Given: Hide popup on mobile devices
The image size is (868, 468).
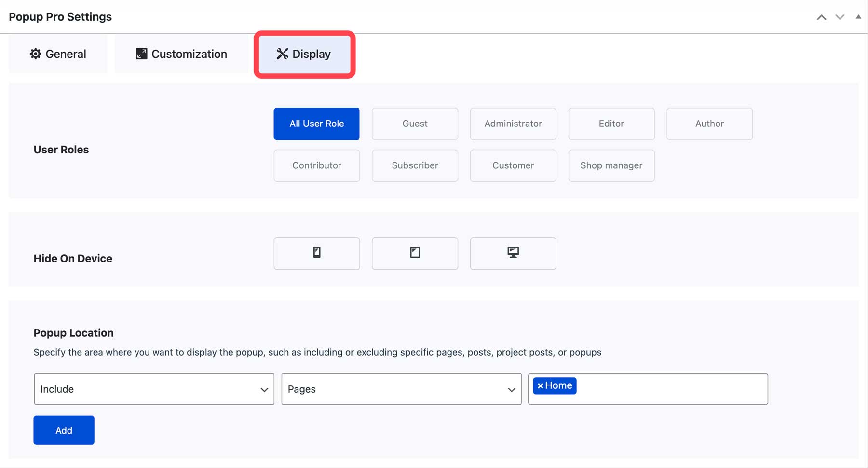Looking at the screenshot, I should click(316, 253).
